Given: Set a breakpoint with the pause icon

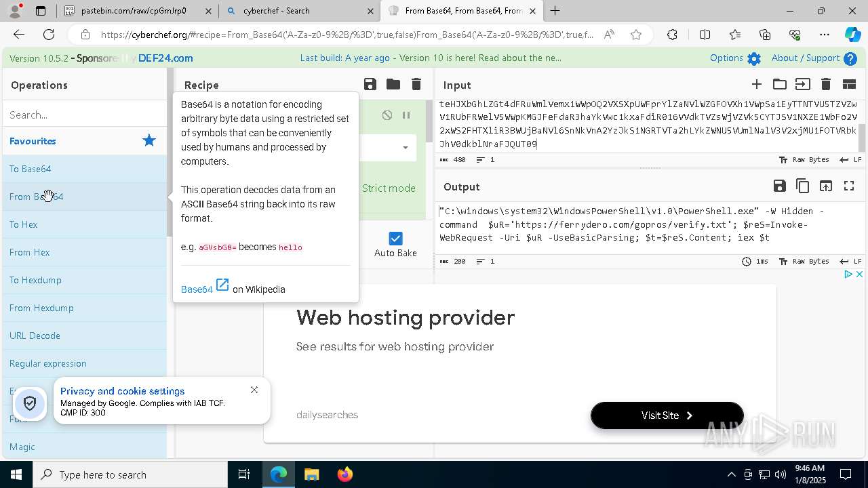Looking at the screenshot, I should coord(406,115).
